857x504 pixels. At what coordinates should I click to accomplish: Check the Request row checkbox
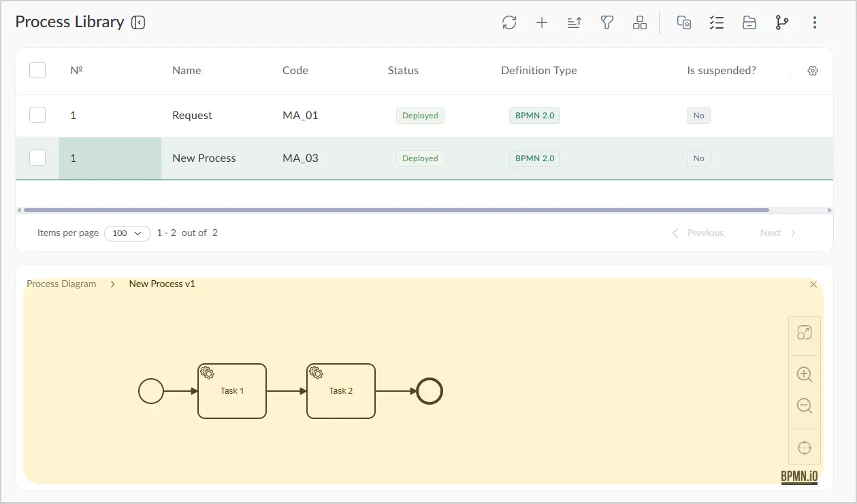(37, 115)
